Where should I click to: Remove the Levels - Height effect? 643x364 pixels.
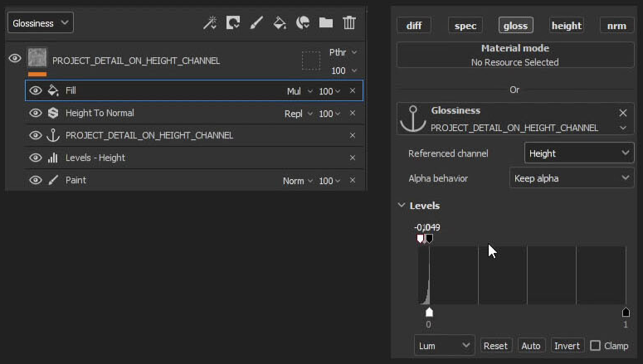click(x=353, y=158)
